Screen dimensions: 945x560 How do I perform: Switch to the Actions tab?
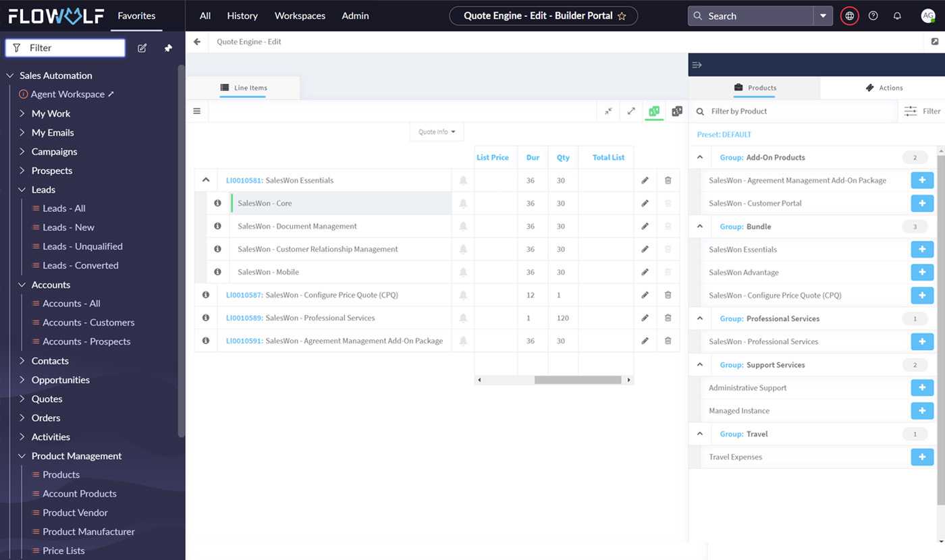(x=884, y=88)
